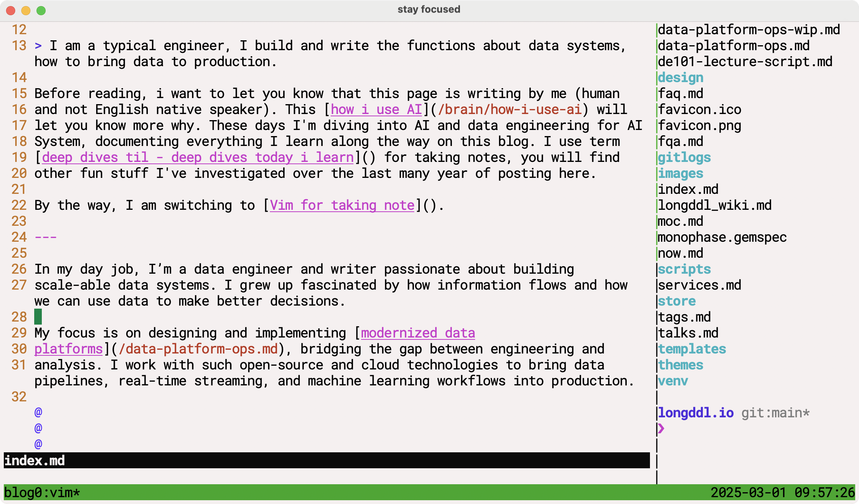
Task: Click the data-platform-ops.md file in the listing
Action: [734, 46]
